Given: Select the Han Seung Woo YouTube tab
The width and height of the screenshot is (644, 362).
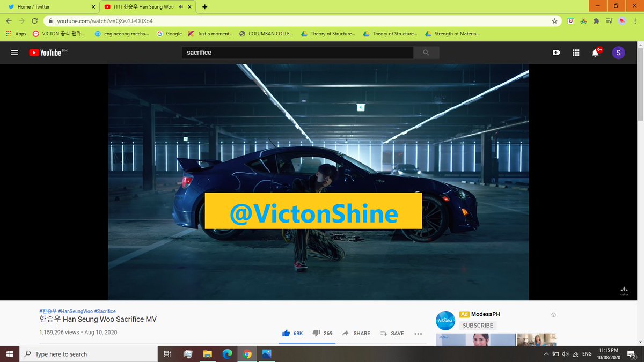Looking at the screenshot, I should tap(148, 7).
